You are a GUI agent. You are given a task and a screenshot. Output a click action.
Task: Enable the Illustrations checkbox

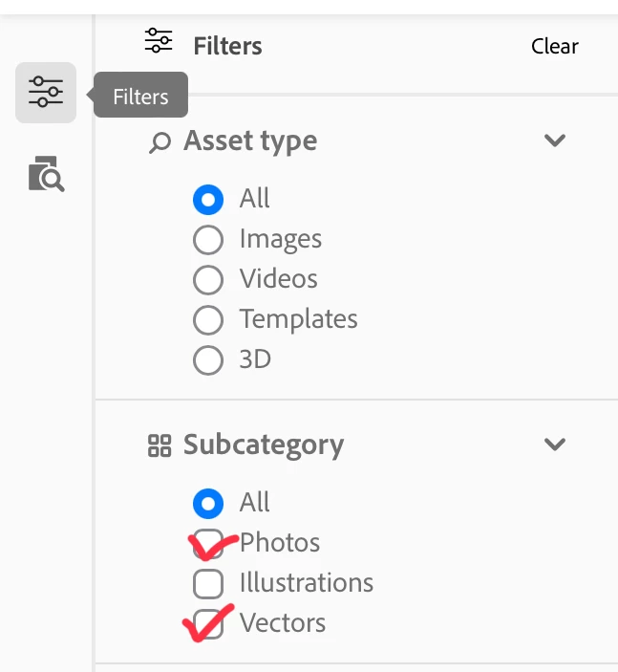pos(208,583)
